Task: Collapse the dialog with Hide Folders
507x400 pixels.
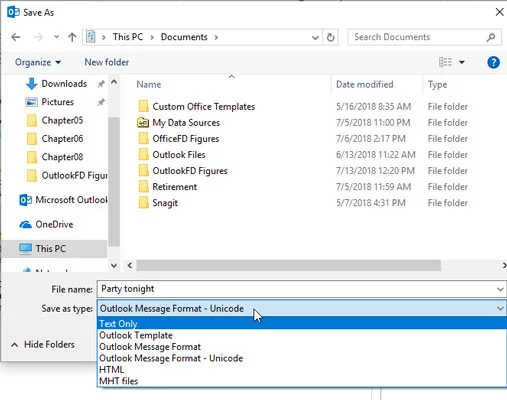Action: coord(43,344)
